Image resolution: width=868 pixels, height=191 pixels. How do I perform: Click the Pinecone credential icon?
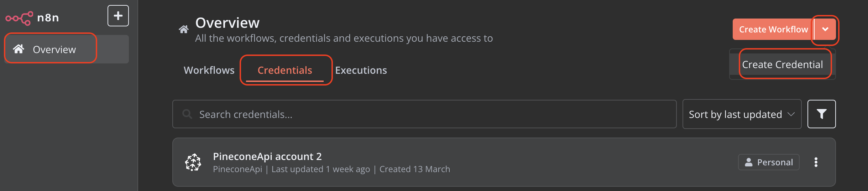point(193,162)
